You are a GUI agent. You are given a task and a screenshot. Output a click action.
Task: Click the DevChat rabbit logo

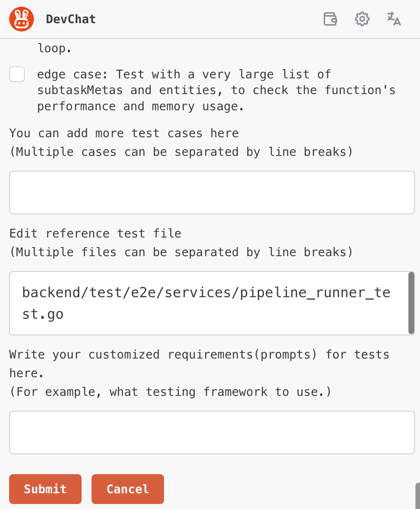click(22, 19)
